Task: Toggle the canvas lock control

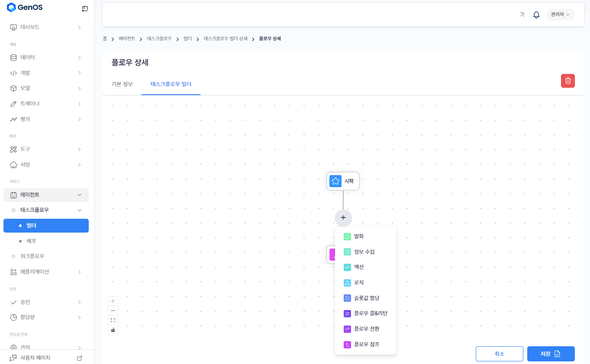Action: [113, 330]
